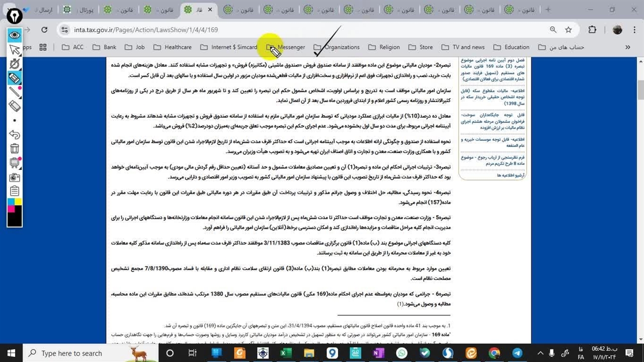Open the clipboard icon in annotation toolbar
Screen dimensions: 644x362
15,191
